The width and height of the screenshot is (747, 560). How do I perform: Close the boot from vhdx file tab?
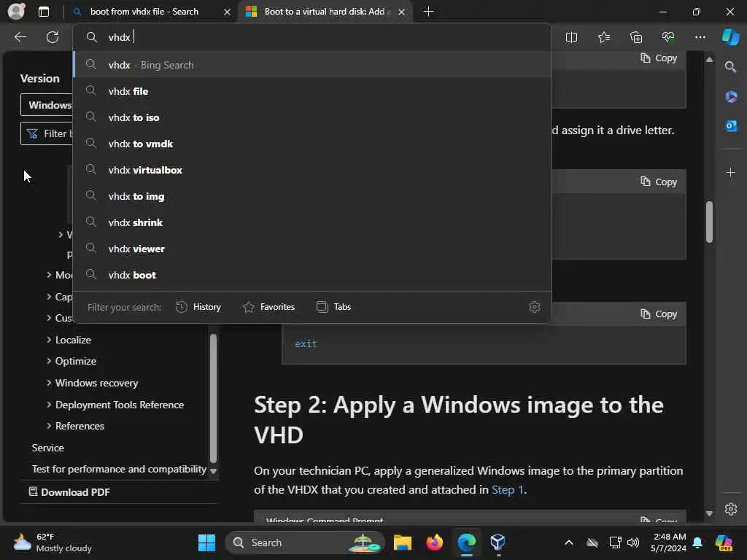(x=228, y=12)
